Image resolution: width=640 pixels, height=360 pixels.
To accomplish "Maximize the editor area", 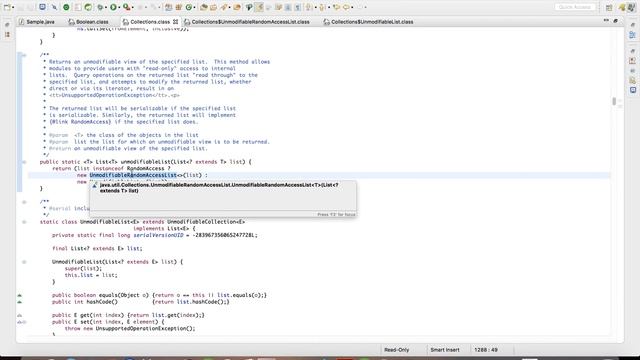I will pos(616,20).
